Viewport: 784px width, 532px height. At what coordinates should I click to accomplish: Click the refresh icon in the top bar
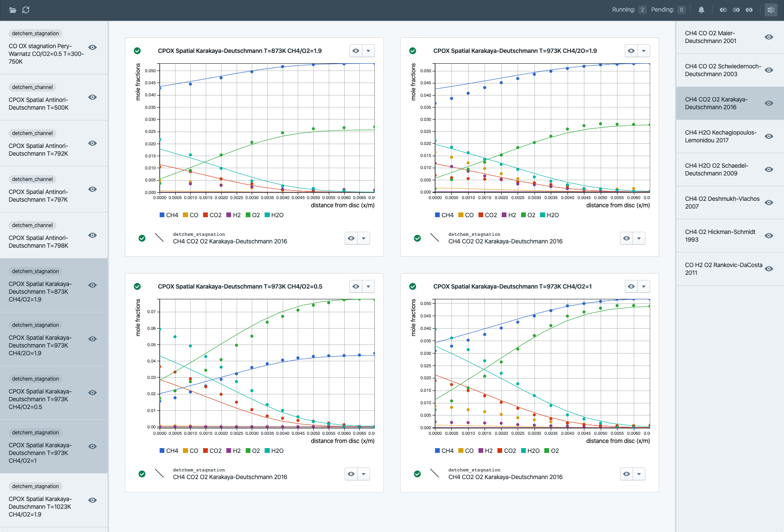click(26, 10)
